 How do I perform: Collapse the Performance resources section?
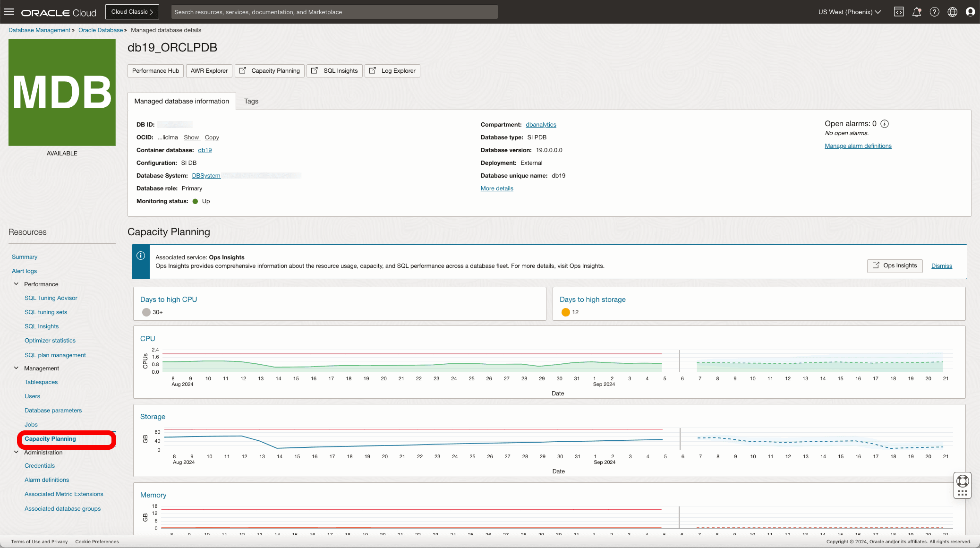16,284
